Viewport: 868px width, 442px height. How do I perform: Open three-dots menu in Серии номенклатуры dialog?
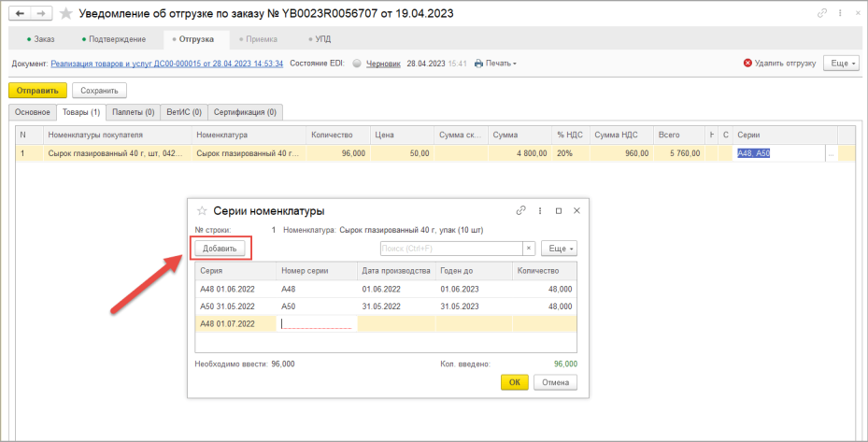pos(540,211)
